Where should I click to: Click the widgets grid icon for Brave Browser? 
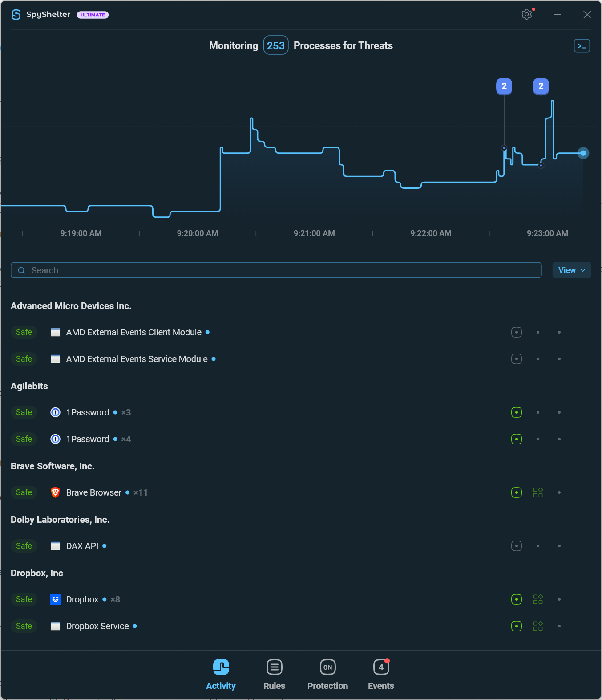coord(538,492)
